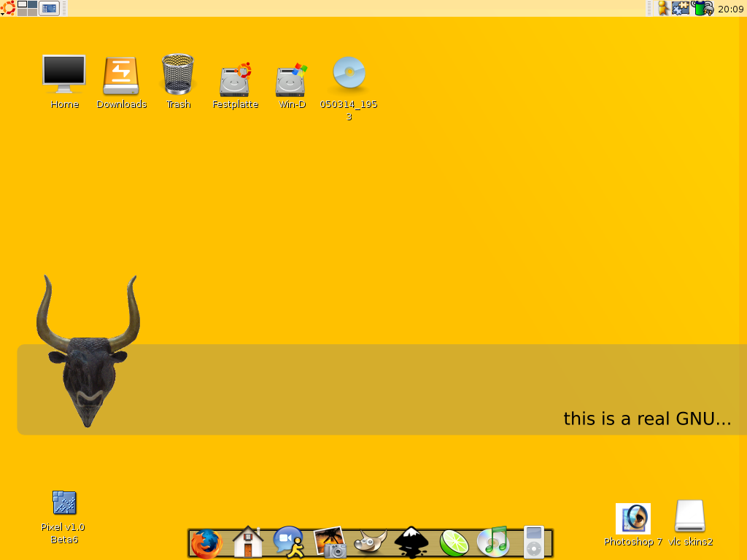Select the top-left workspace in switcher
Screen dimensions: 747x560
point(23,5)
